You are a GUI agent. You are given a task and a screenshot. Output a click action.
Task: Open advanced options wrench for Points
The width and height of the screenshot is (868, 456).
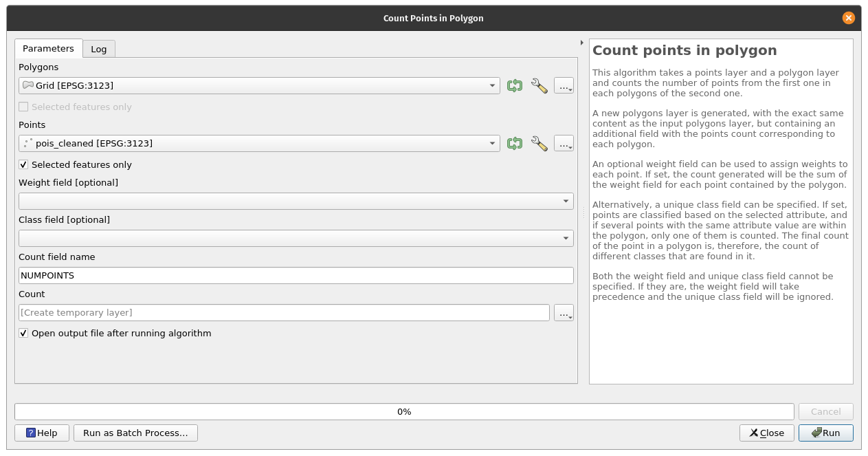(x=539, y=144)
